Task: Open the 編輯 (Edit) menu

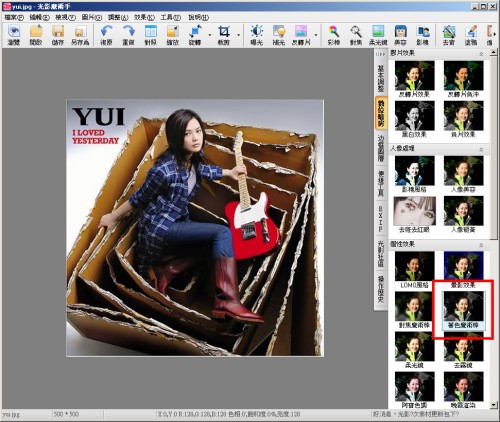Action: point(39,17)
